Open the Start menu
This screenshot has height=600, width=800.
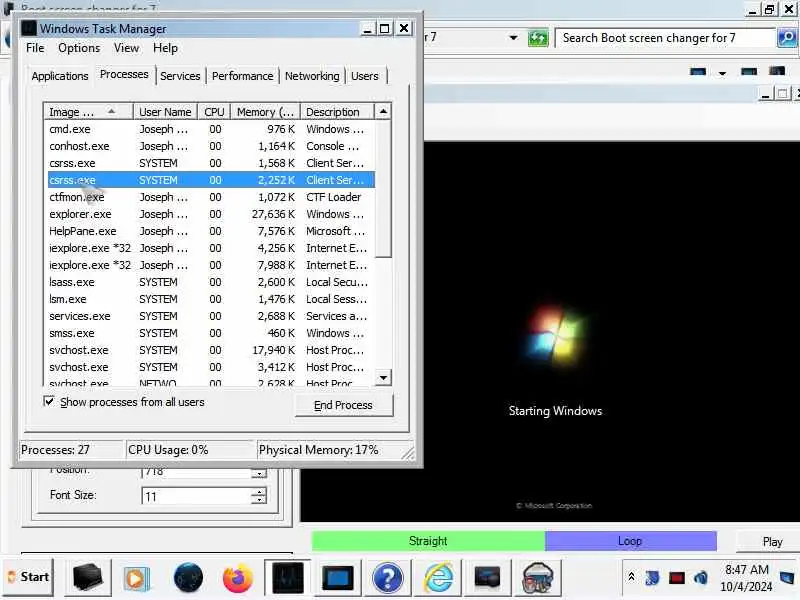coord(29,577)
